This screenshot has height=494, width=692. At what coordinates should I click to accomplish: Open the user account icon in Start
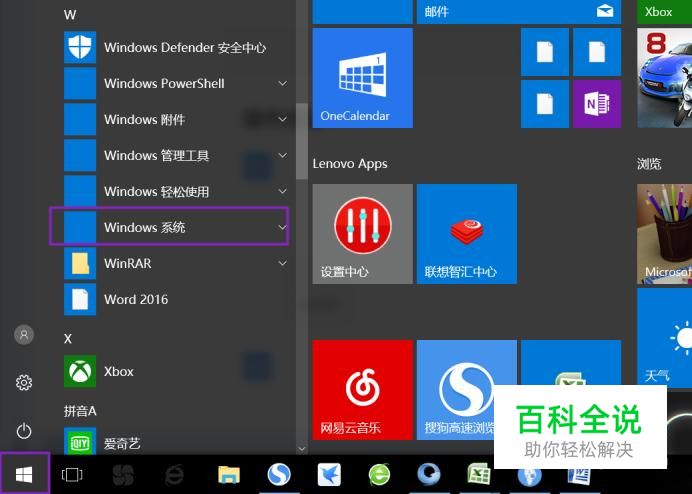click(24, 335)
